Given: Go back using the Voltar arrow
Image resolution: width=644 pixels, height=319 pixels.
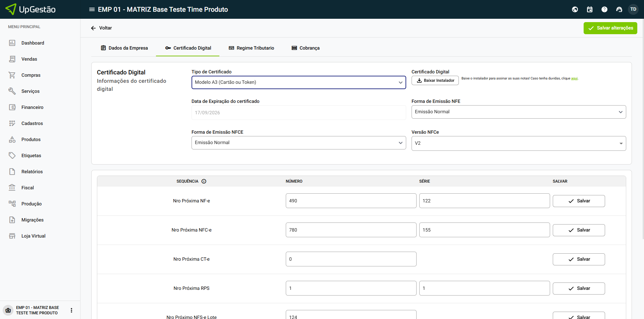Looking at the screenshot, I should tap(94, 28).
